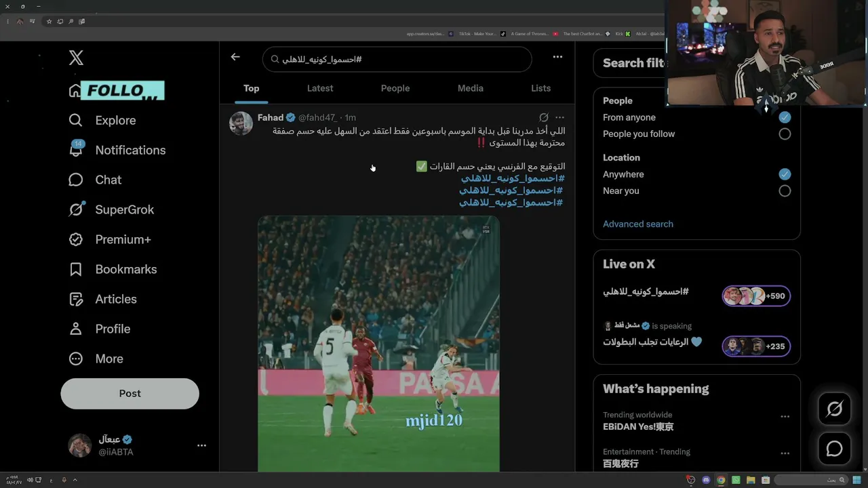Open the Windows Start button

tap(857, 480)
